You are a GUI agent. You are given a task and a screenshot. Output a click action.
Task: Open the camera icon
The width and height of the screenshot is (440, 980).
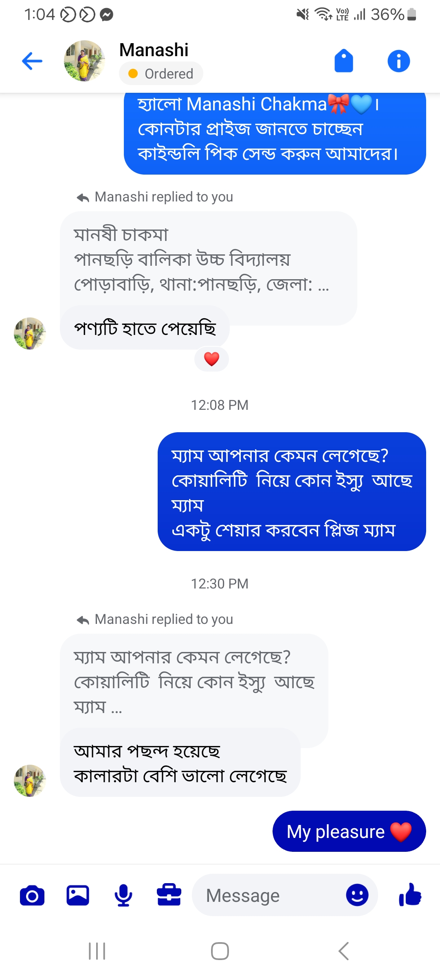tap(32, 896)
